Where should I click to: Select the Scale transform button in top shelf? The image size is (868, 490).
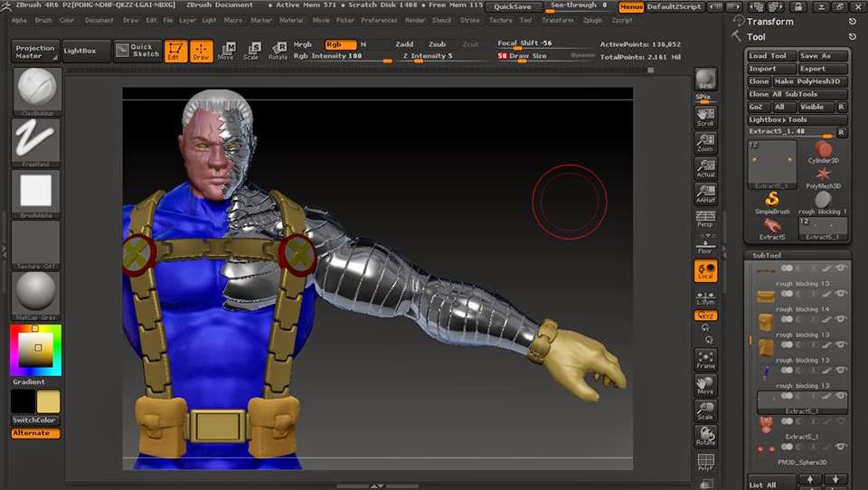[251, 51]
